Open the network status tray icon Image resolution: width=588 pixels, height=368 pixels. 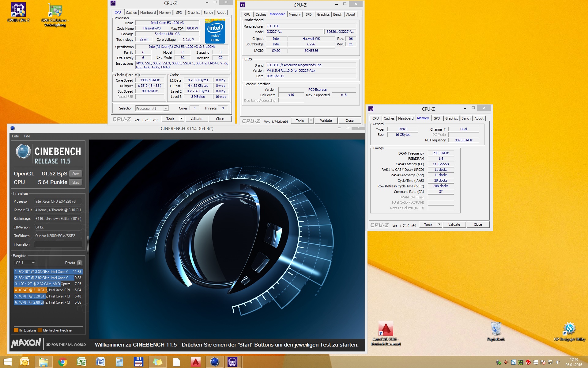pyautogui.click(x=550, y=362)
